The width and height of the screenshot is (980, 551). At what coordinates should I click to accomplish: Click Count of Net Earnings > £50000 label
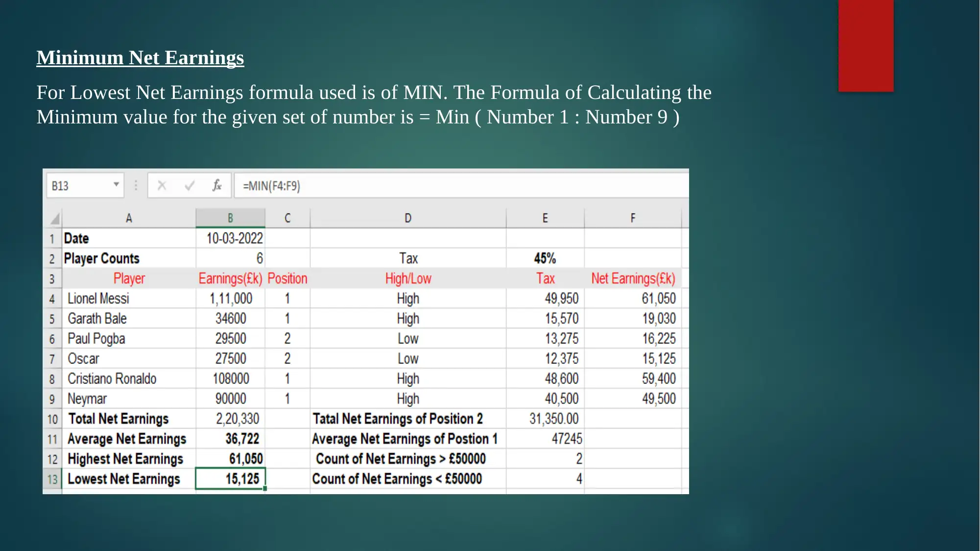401,459
